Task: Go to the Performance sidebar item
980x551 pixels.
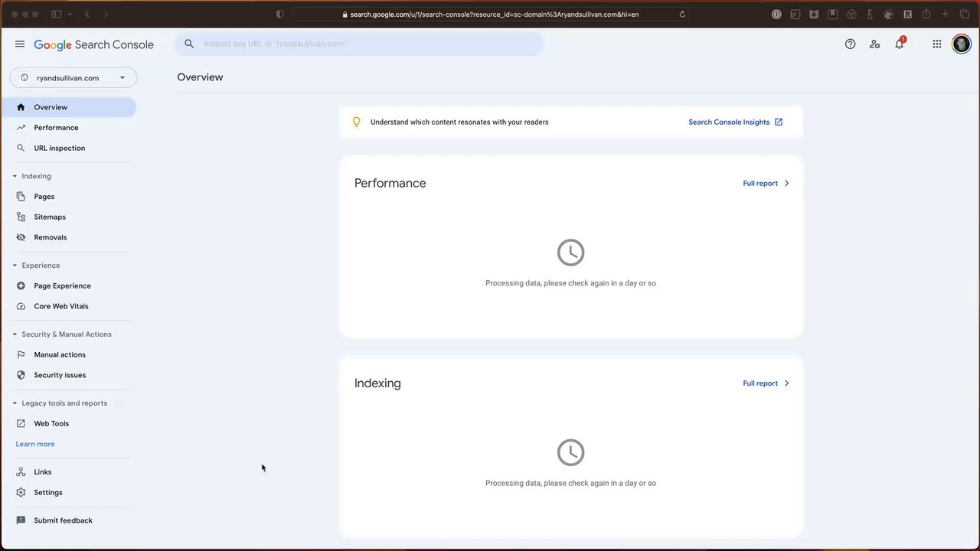Action: (56, 128)
